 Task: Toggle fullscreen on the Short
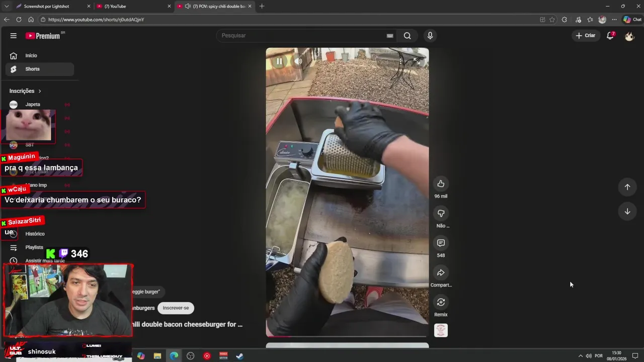[x=416, y=61]
